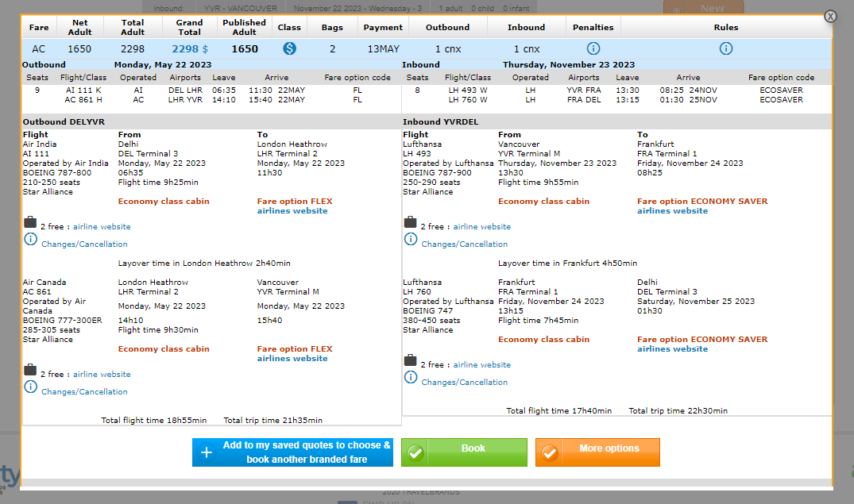This screenshot has width=854, height=504.
Task: Click info icon for AC 861 Changes/Cancellation
Action: pos(30,387)
